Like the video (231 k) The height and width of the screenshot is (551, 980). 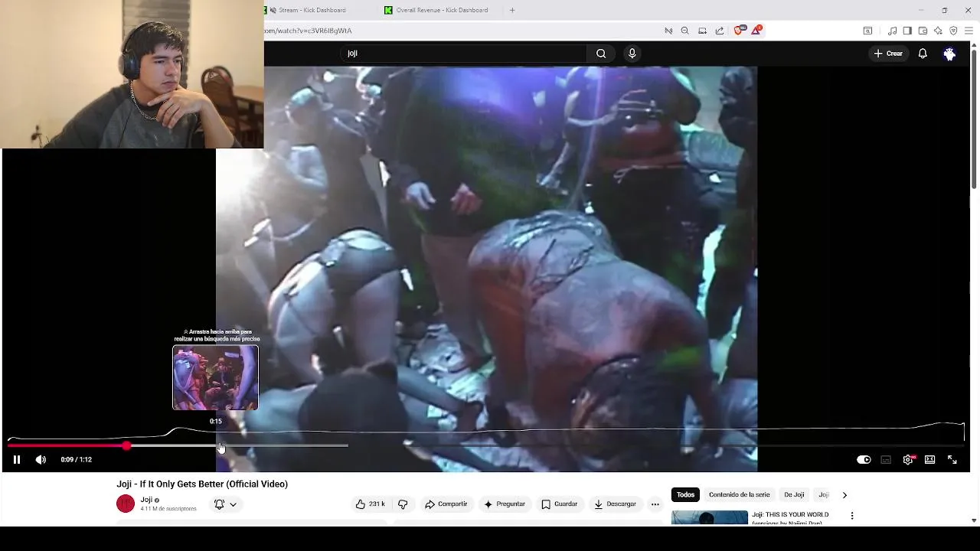(371, 504)
